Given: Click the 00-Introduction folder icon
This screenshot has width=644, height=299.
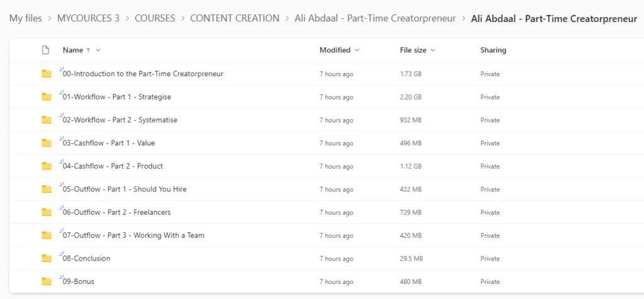Looking at the screenshot, I should click(x=47, y=74).
